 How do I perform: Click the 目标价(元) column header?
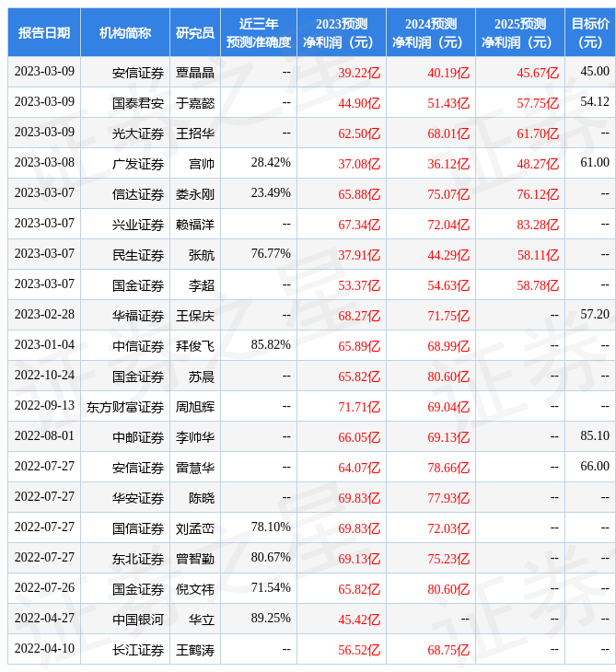[590, 32]
